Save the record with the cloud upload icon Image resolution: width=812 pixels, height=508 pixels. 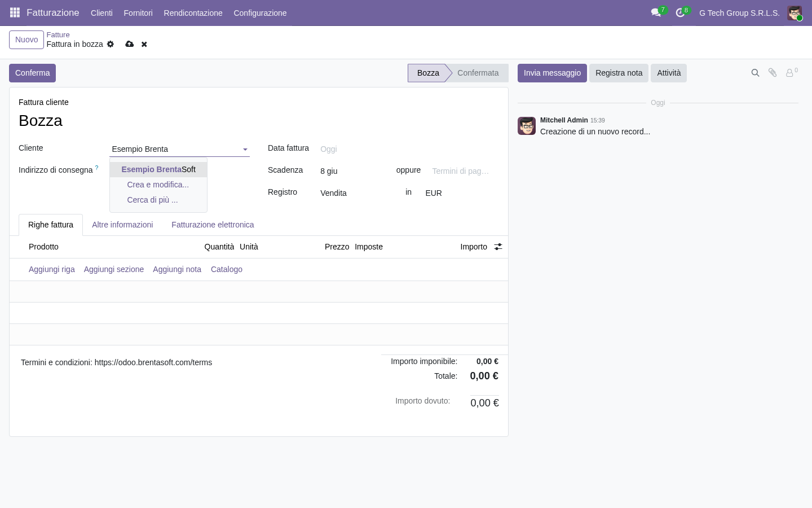pyautogui.click(x=130, y=44)
